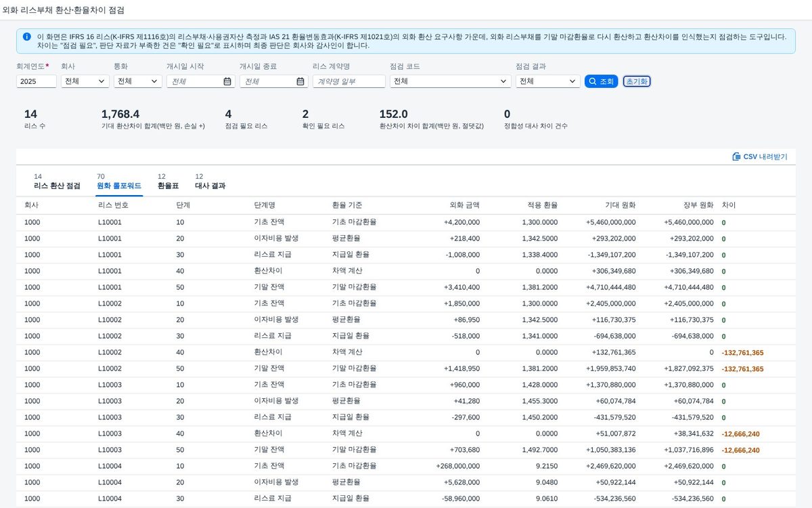The image size is (812, 508).
Task: Click the +1,827,092,375 book KRW value
Action: 689,368
